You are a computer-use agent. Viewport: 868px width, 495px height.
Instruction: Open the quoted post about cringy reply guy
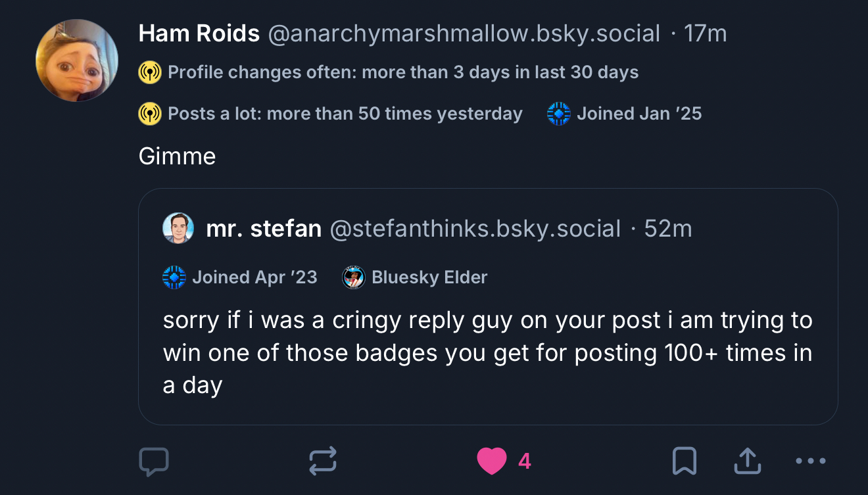(488, 353)
